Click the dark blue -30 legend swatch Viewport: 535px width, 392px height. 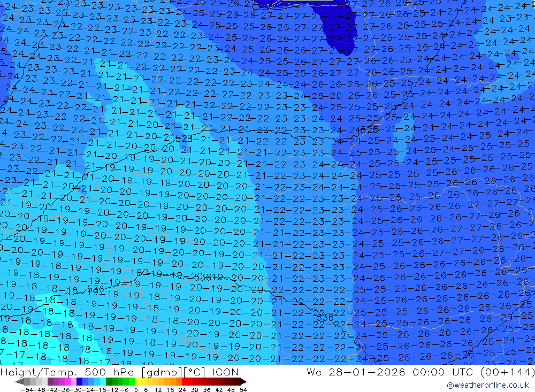click(79, 382)
